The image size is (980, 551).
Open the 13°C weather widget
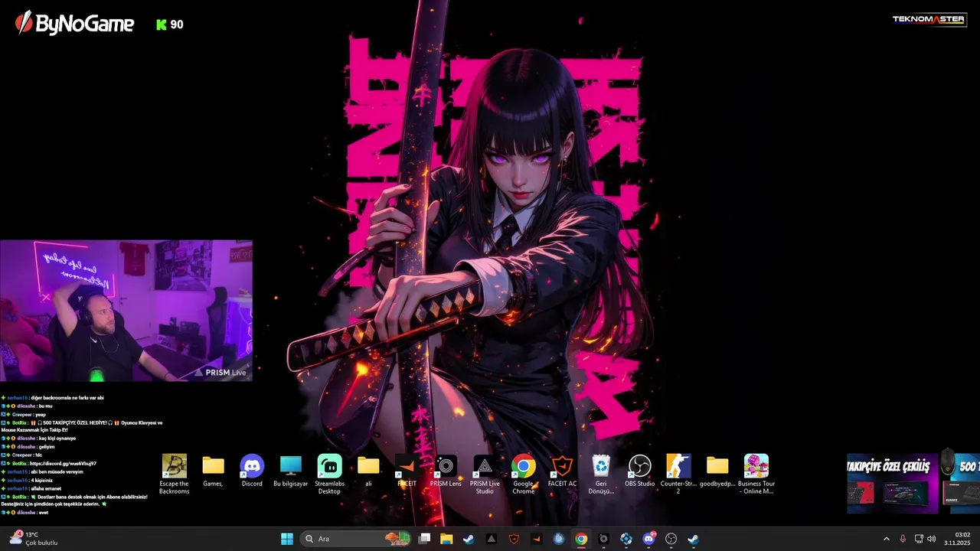[34, 539]
